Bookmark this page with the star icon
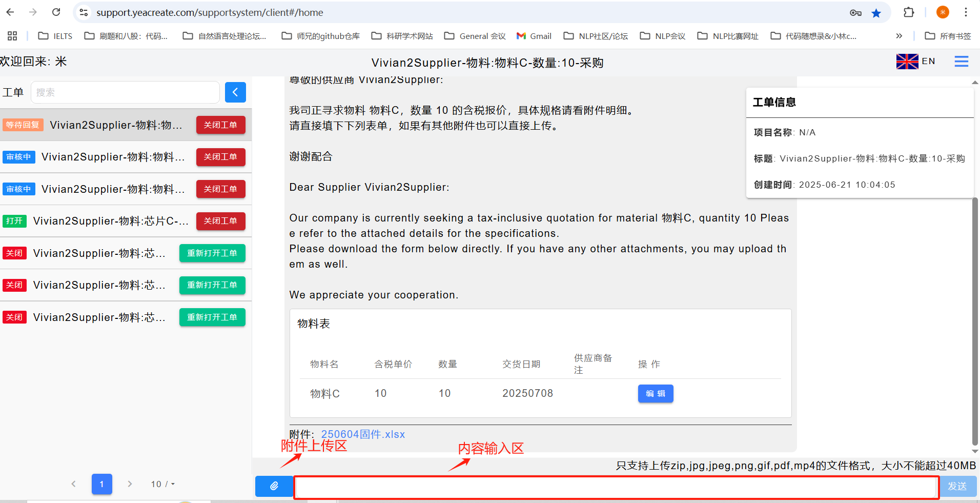This screenshot has height=503, width=980. 876,13
